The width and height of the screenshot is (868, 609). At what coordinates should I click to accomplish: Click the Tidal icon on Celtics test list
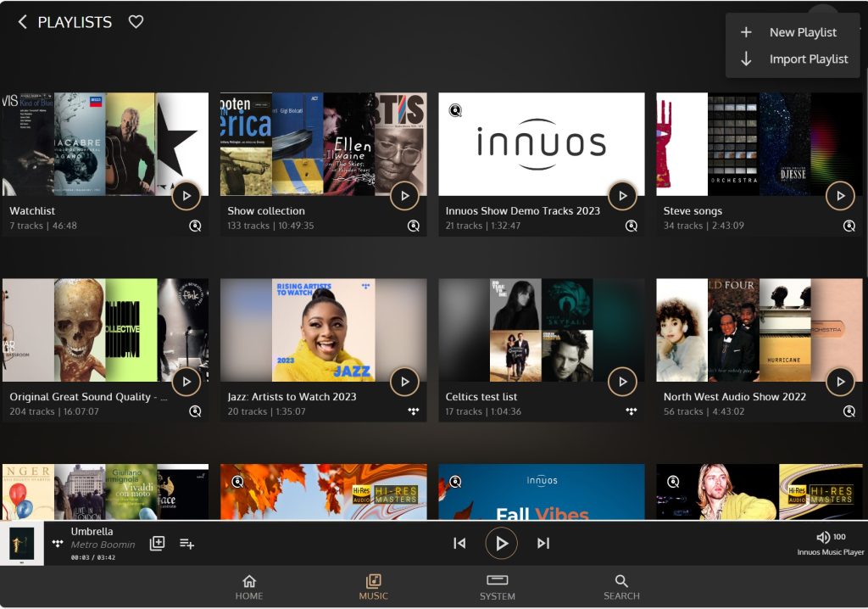pyautogui.click(x=631, y=411)
